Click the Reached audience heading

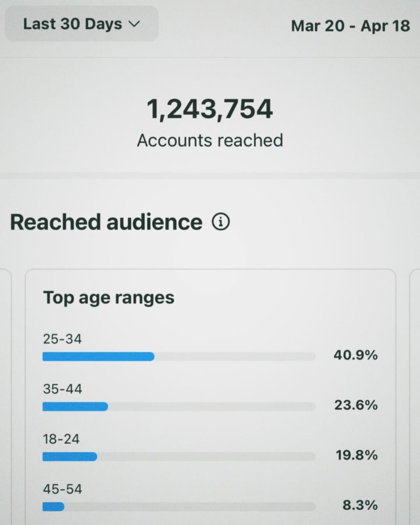[x=106, y=222]
